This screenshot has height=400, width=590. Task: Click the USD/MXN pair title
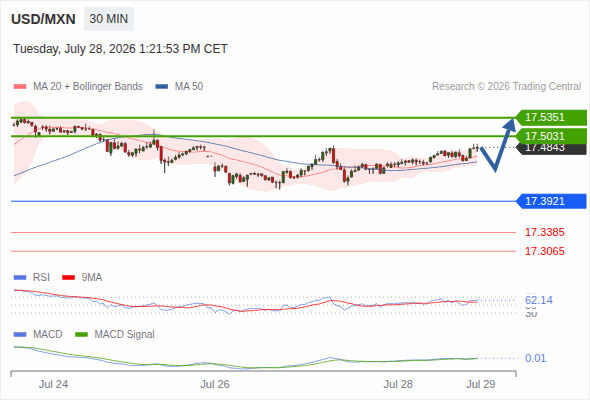coord(43,19)
